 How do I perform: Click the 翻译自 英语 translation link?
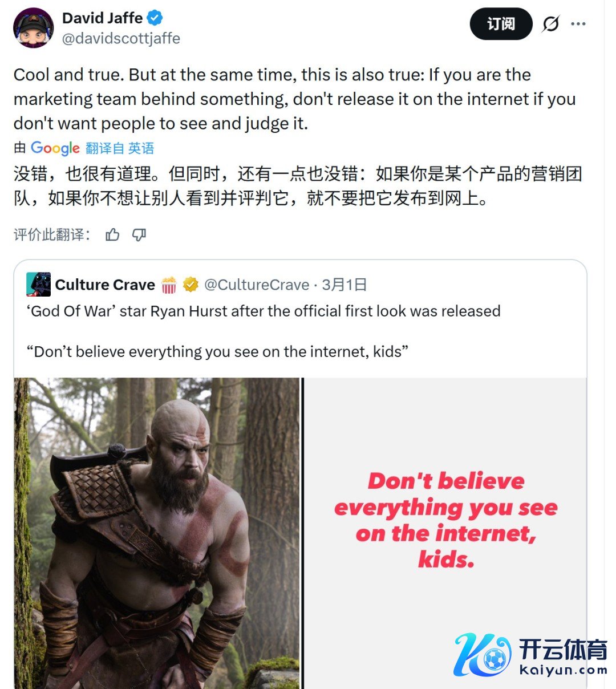pos(120,148)
